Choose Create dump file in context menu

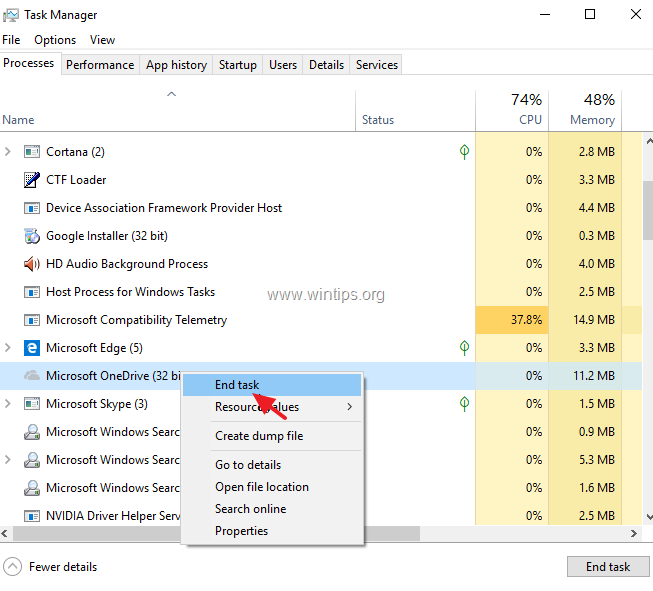pos(272,436)
